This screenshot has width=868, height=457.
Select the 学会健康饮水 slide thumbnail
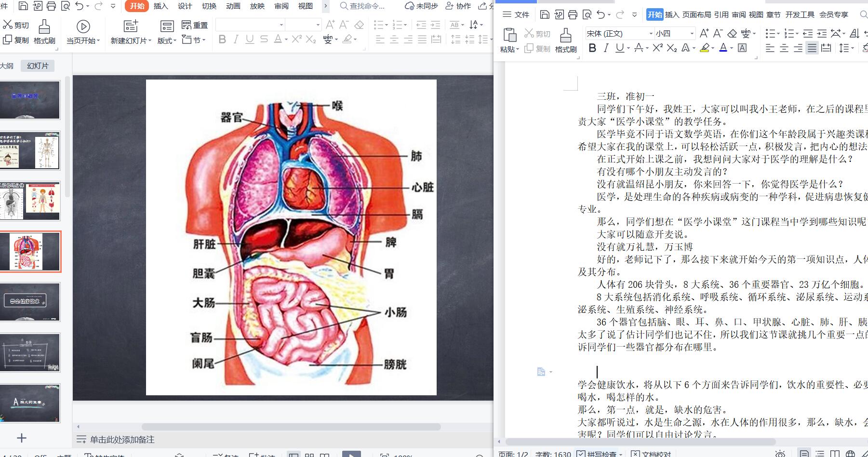[30, 301]
